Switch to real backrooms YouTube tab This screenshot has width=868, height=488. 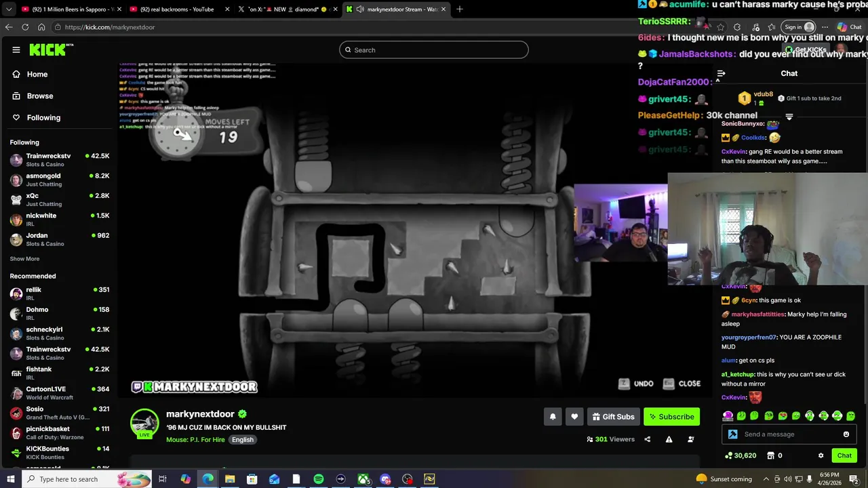(x=178, y=9)
